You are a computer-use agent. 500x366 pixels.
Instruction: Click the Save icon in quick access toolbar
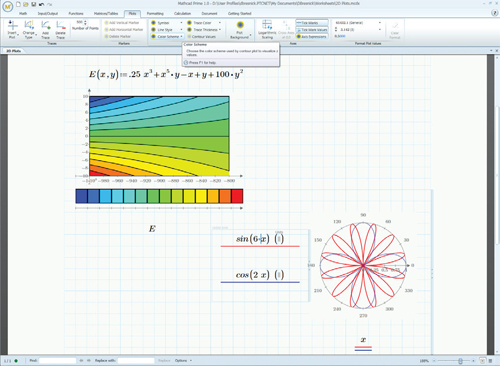[33, 4]
